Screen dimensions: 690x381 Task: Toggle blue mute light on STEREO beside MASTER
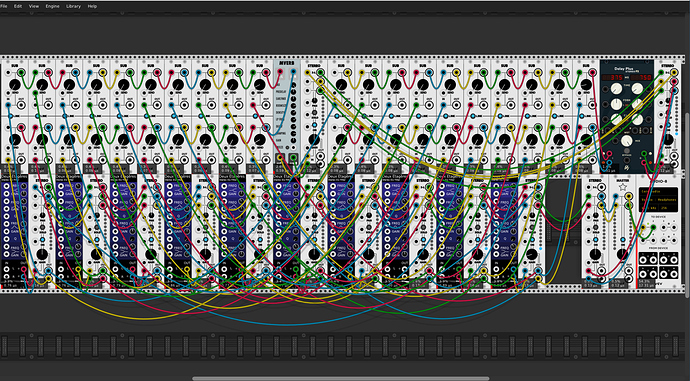(596, 240)
